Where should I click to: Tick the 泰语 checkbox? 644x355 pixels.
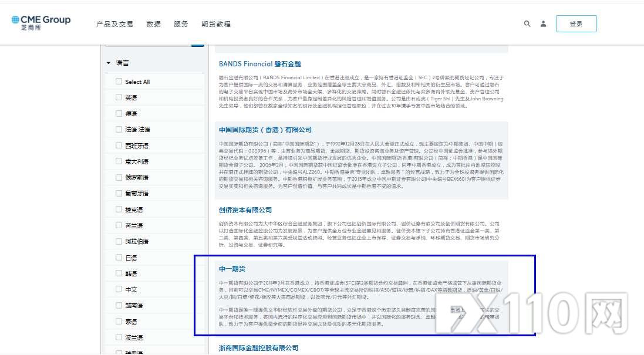click(x=119, y=322)
